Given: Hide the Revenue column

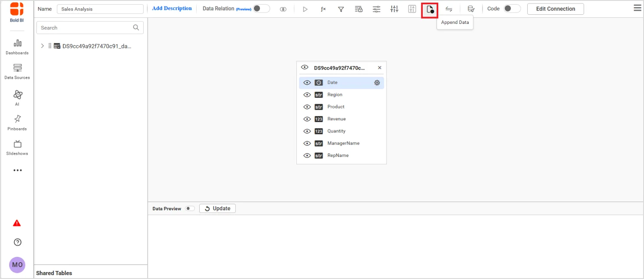Looking at the screenshot, I should 307,119.
